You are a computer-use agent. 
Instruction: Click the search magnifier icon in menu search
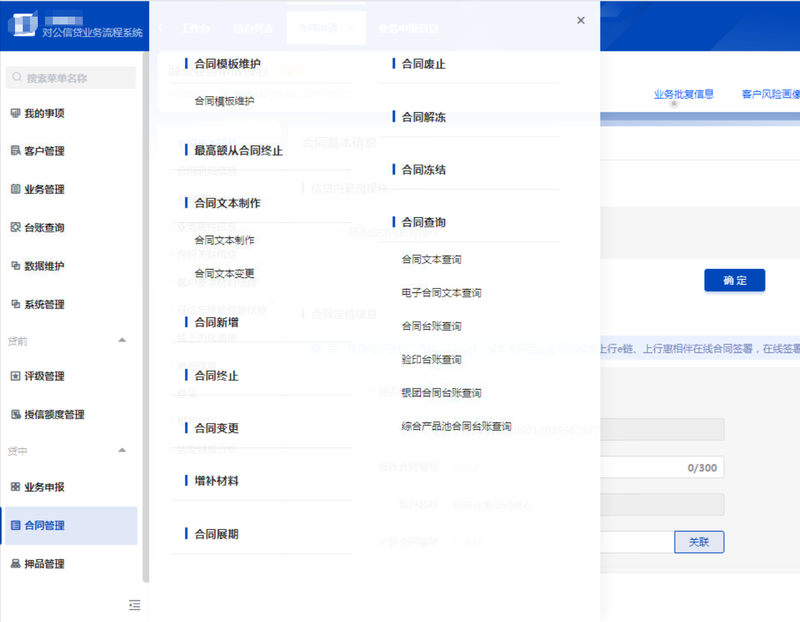(x=17, y=77)
